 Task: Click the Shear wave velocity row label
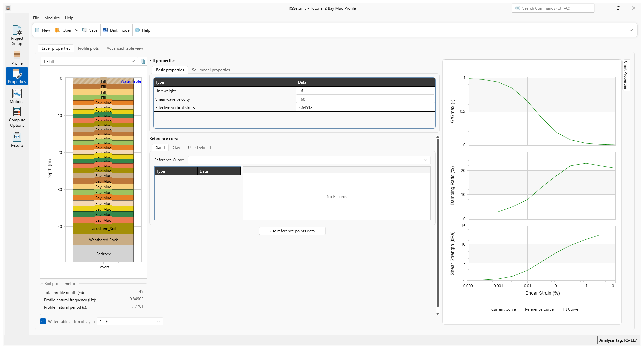(x=172, y=99)
